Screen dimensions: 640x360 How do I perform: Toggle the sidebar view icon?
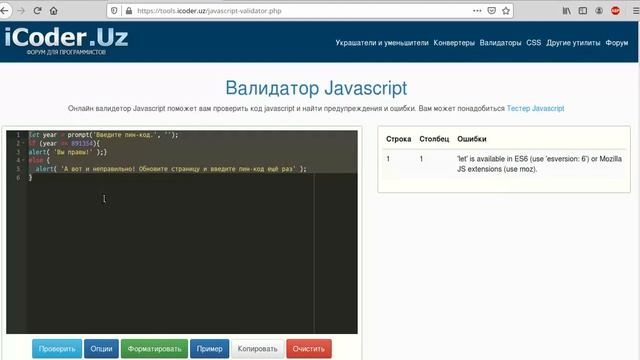pos(583,11)
